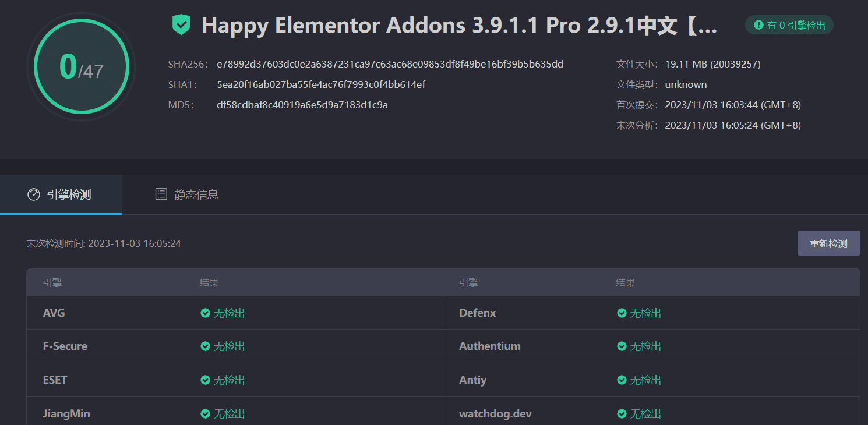Click the AVG engine name
The image size is (868, 425).
tap(54, 313)
